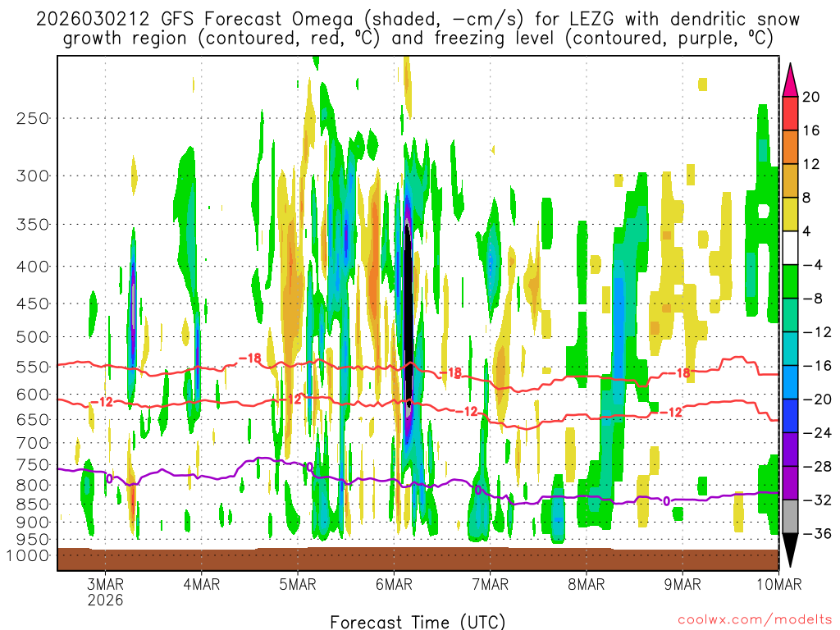The width and height of the screenshot is (840, 630).
Task: Click the yellow swatch between 4 and 8
Action: 790,214
